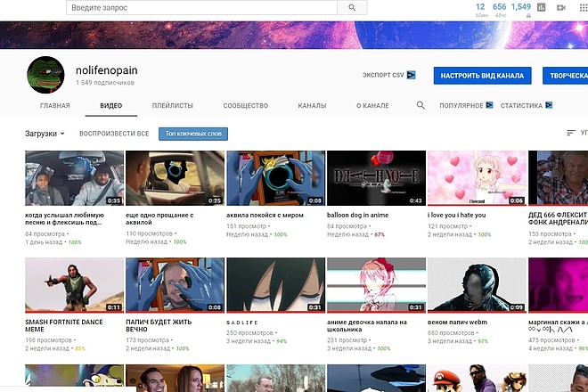
Task: Open the О канале tab
Action: (372, 106)
